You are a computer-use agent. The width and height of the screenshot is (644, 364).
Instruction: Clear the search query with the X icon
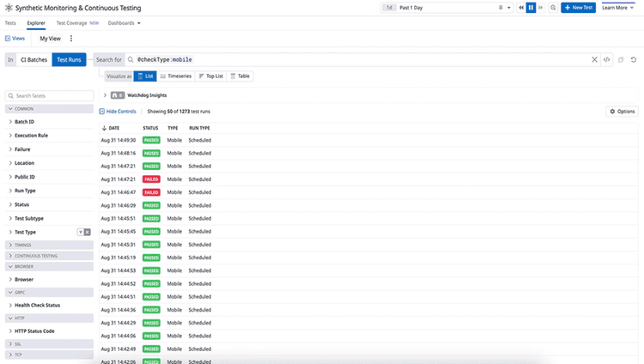[594, 59]
